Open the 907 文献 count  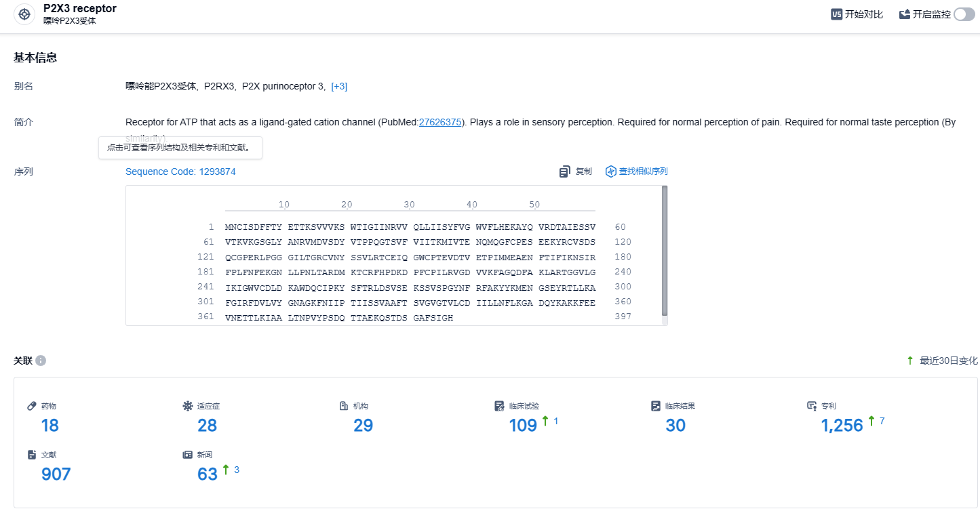[x=56, y=474]
